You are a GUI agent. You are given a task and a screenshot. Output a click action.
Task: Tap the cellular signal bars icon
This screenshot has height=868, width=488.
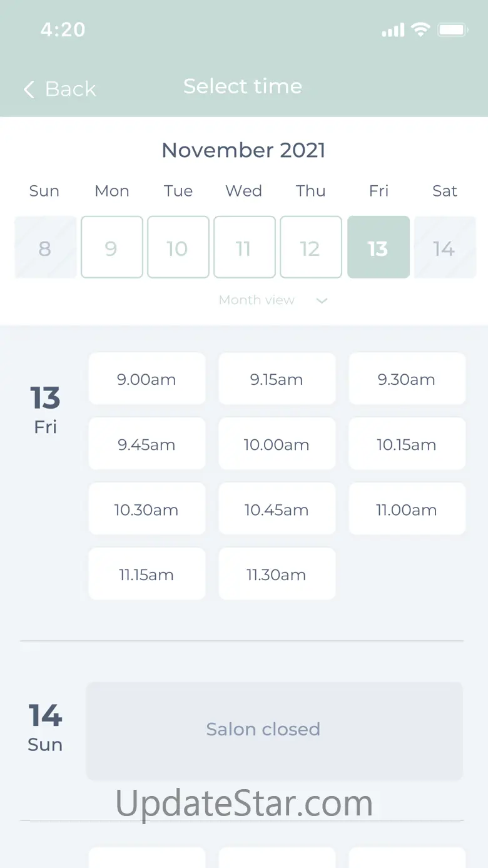(x=393, y=29)
